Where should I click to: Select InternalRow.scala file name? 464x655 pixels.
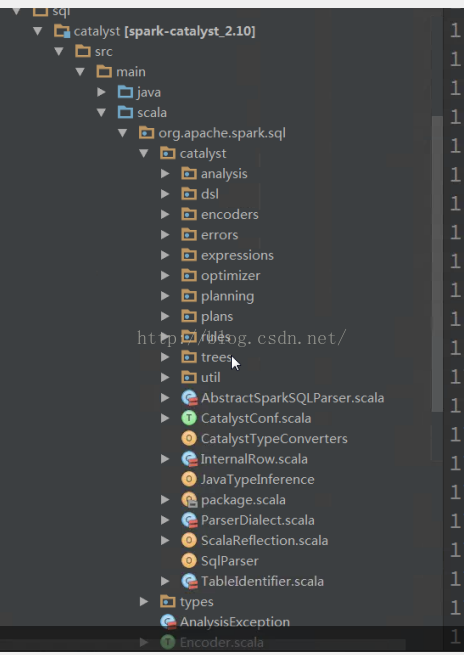[254, 459]
